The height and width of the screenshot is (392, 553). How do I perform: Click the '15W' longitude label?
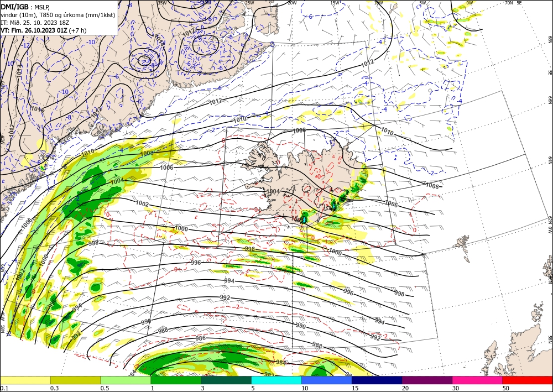click(x=335, y=3)
